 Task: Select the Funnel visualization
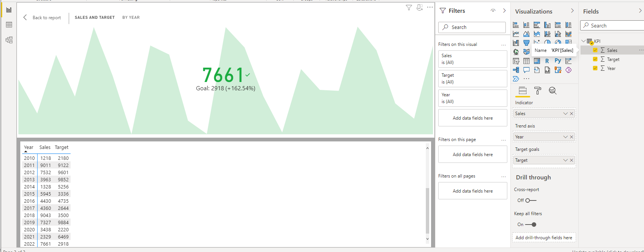coord(526,43)
